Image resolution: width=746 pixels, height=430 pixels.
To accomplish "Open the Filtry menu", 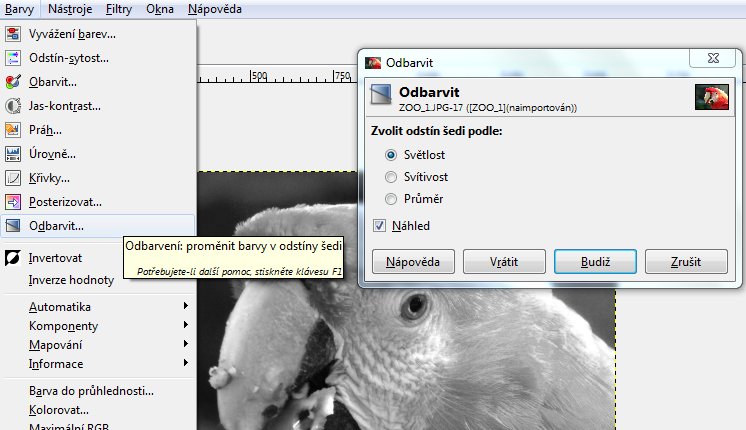I will (x=118, y=9).
